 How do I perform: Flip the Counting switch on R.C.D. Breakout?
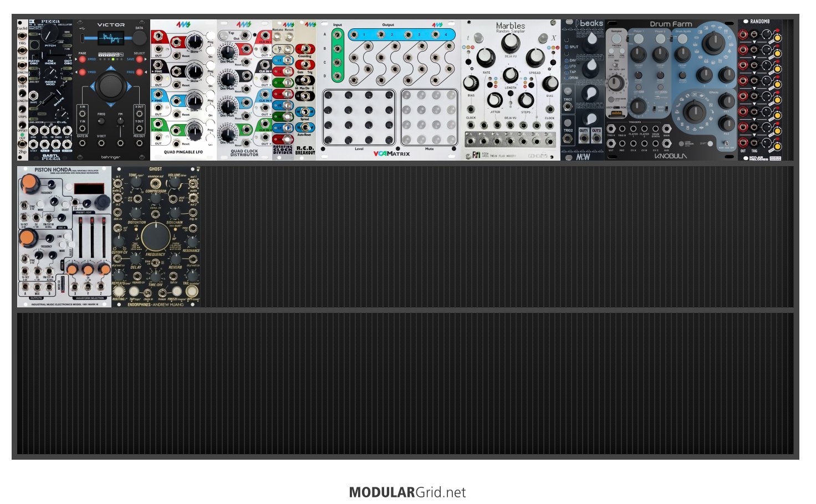(305, 49)
